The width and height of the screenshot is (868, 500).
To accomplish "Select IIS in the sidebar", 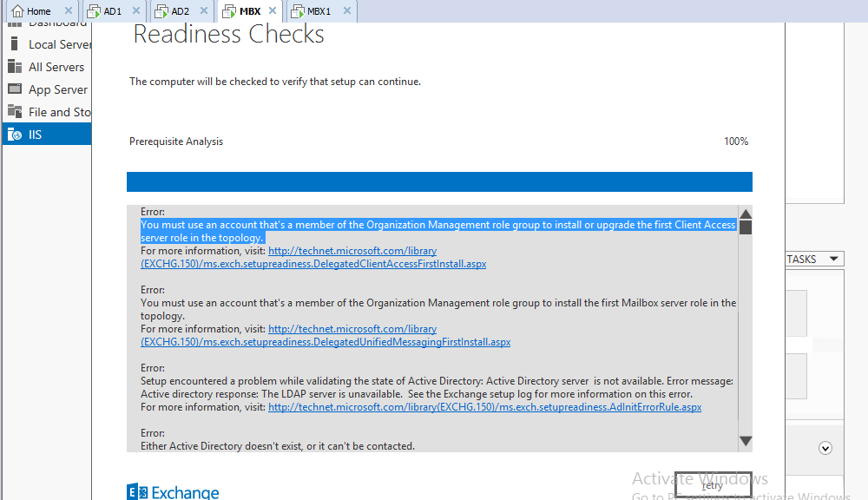I will [47, 135].
